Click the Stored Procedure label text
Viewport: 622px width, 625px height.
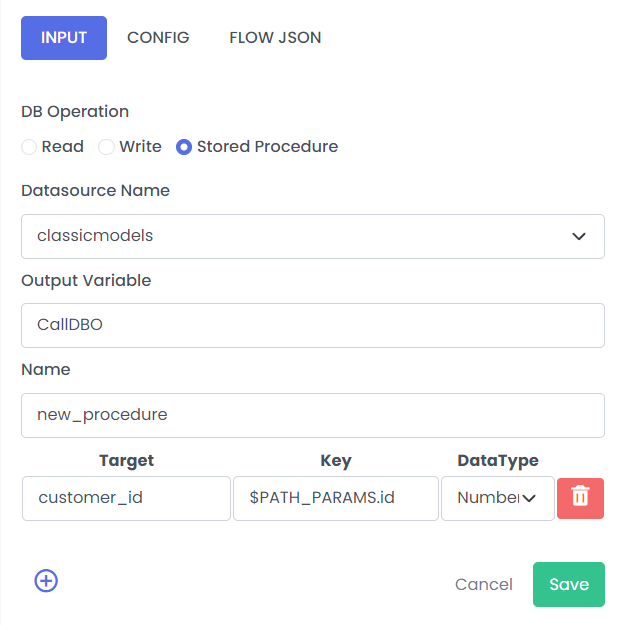(x=267, y=147)
